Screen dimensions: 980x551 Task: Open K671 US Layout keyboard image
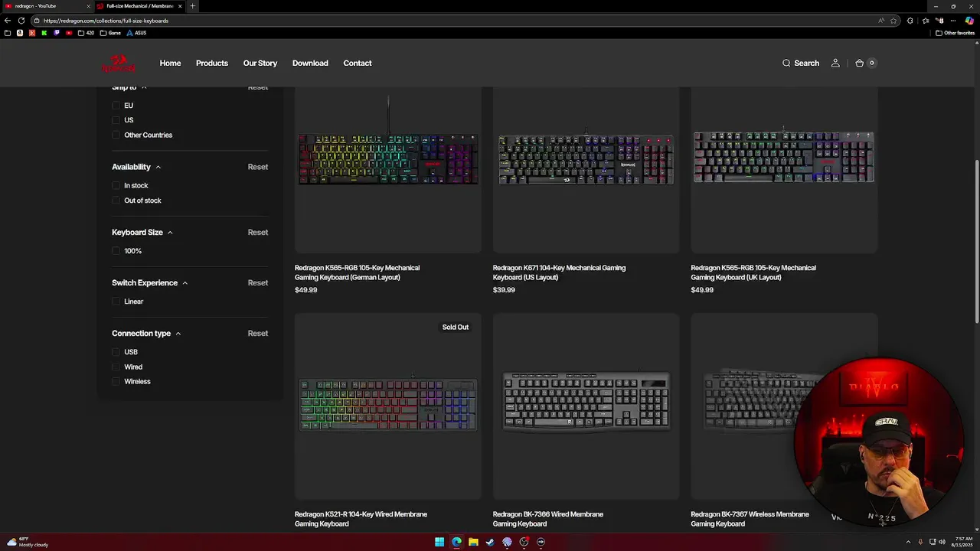[586, 159]
